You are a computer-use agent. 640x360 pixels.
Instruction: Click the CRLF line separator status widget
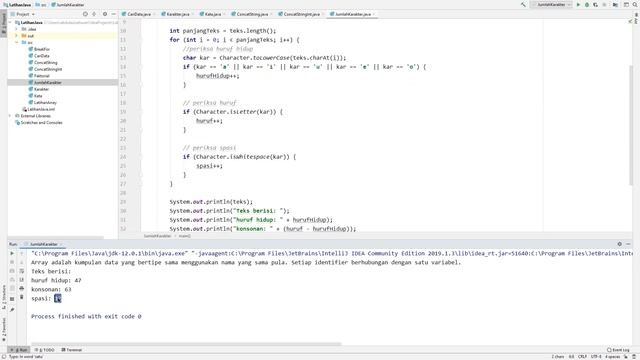(x=582, y=357)
